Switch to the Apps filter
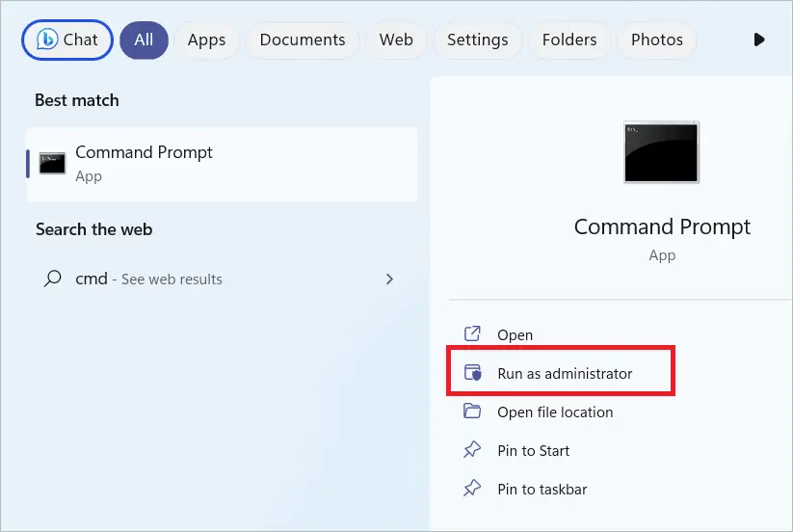This screenshot has width=793, height=532. click(206, 40)
